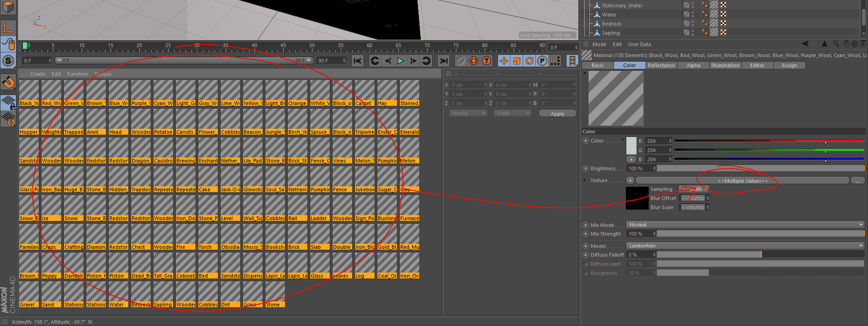
Task: Open the Create menu in Material Manager
Action: 37,74
